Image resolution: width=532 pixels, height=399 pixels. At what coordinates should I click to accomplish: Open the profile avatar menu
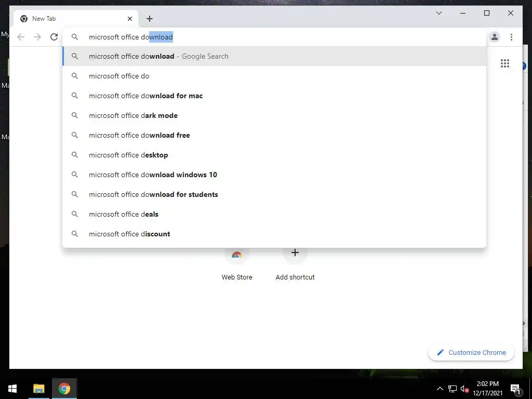pos(495,37)
